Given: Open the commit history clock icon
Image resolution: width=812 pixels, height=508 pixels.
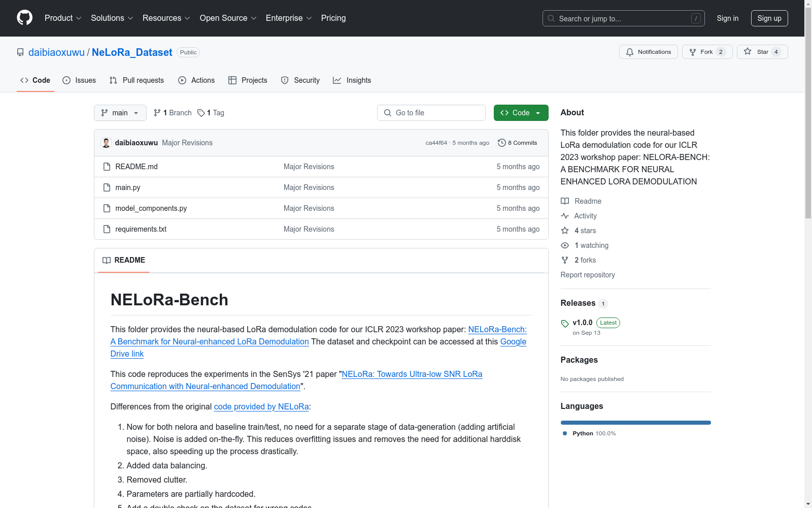Looking at the screenshot, I should coord(502,143).
